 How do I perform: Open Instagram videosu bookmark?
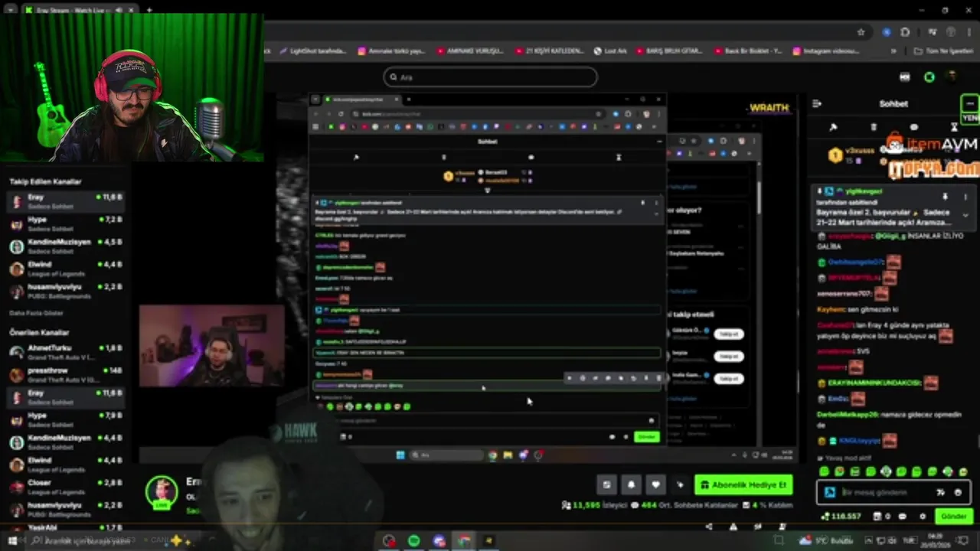click(x=825, y=51)
